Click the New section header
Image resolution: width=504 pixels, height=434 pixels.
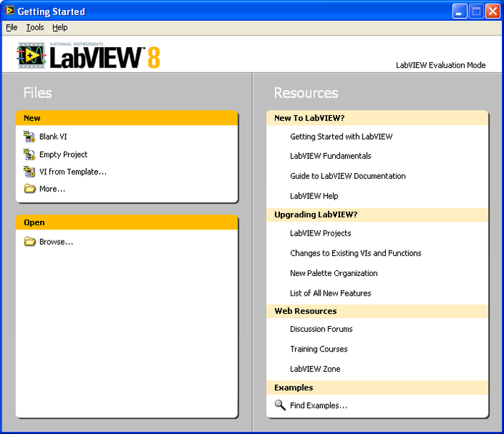127,118
